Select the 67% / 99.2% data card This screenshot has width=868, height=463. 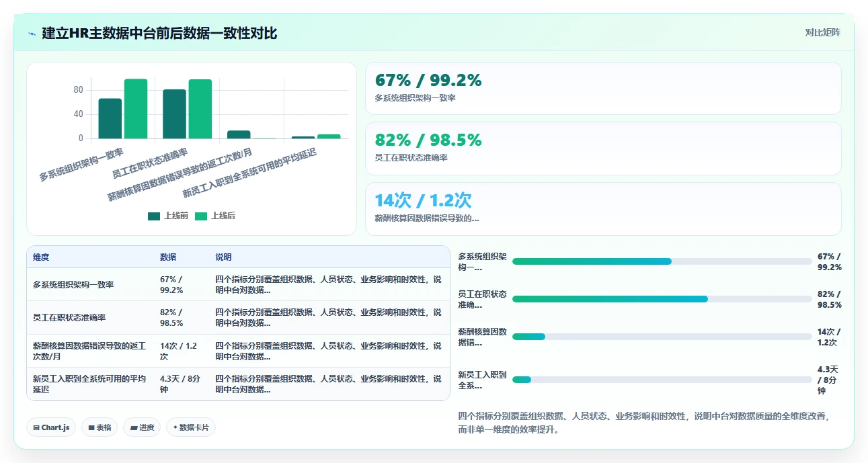(x=603, y=89)
